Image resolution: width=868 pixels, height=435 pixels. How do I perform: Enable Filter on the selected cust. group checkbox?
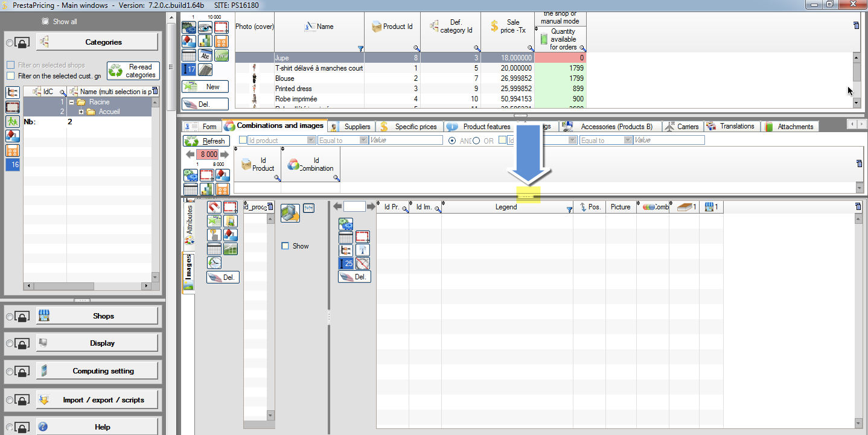point(10,76)
